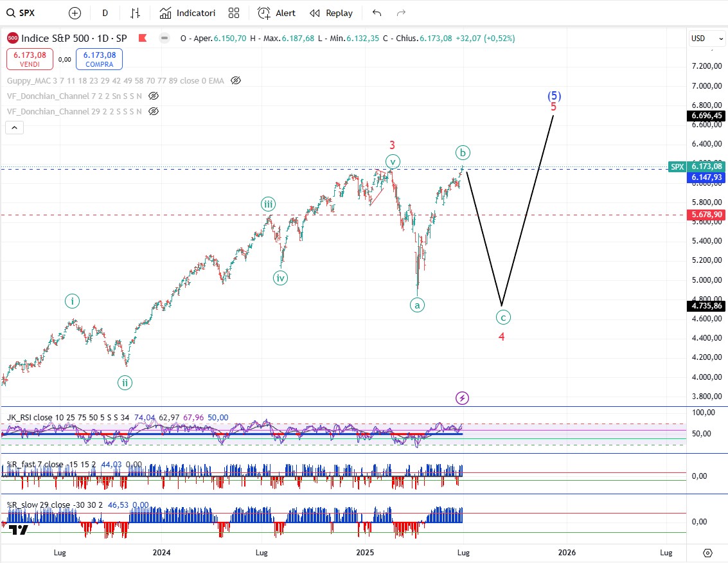Select the JK_RSI indicator legend
This screenshot has height=563, width=728.
tap(68, 418)
